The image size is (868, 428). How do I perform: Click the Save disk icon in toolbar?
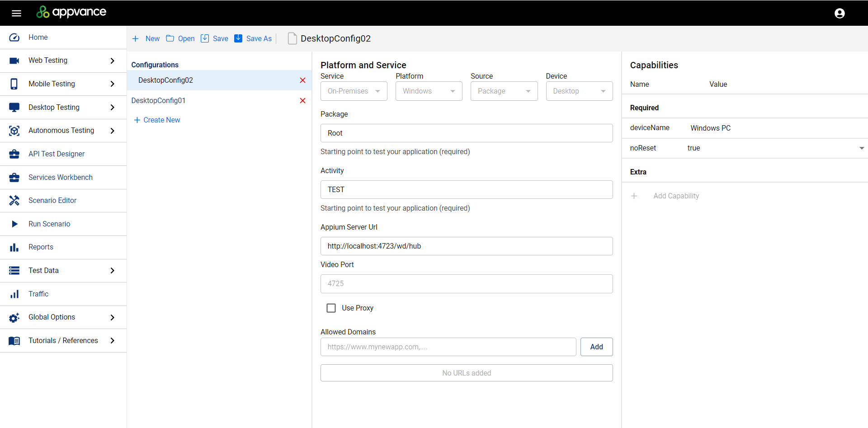click(205, 38)
